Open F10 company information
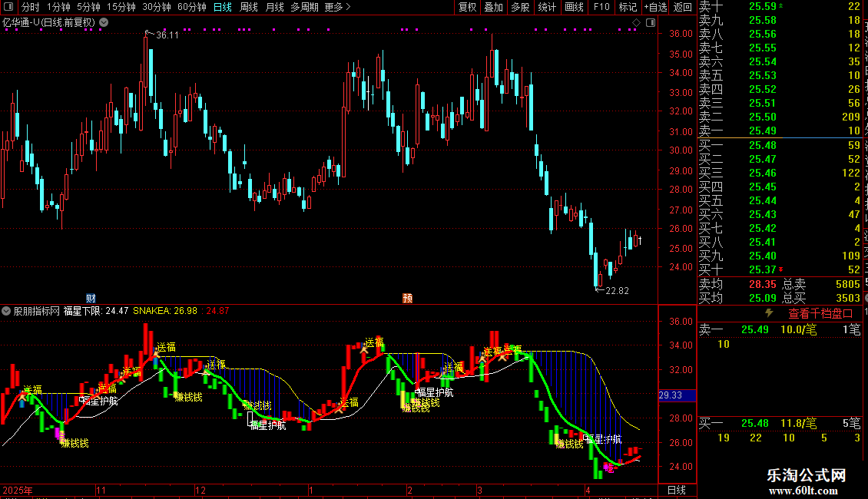This screenshot has height=499, width=868. click(601, 7)
